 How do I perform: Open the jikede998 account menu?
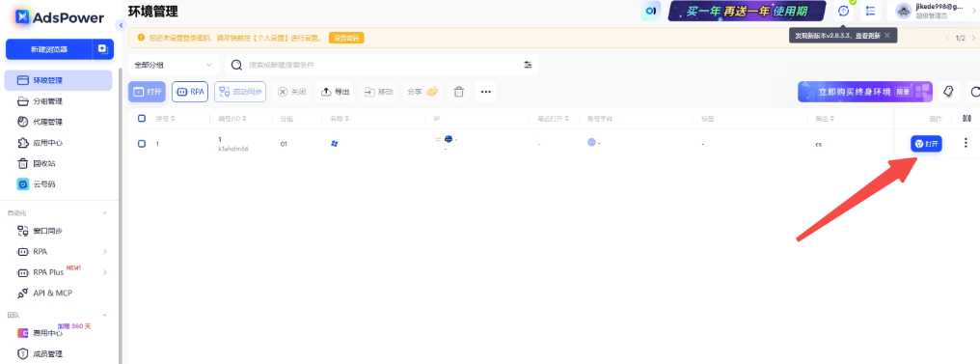pos(933,11)
